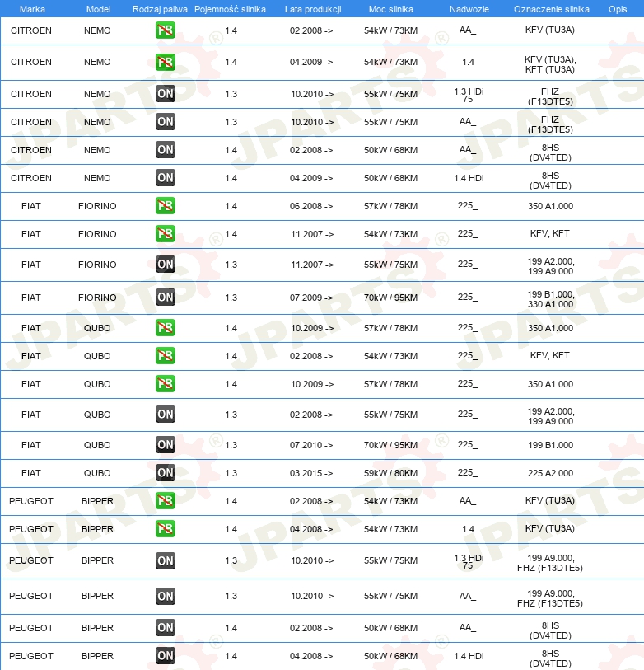Click petrol icon in first Citroen Nemo row
Image resolution: width=644 pixels, height=670 pixels.
point(166,30)
